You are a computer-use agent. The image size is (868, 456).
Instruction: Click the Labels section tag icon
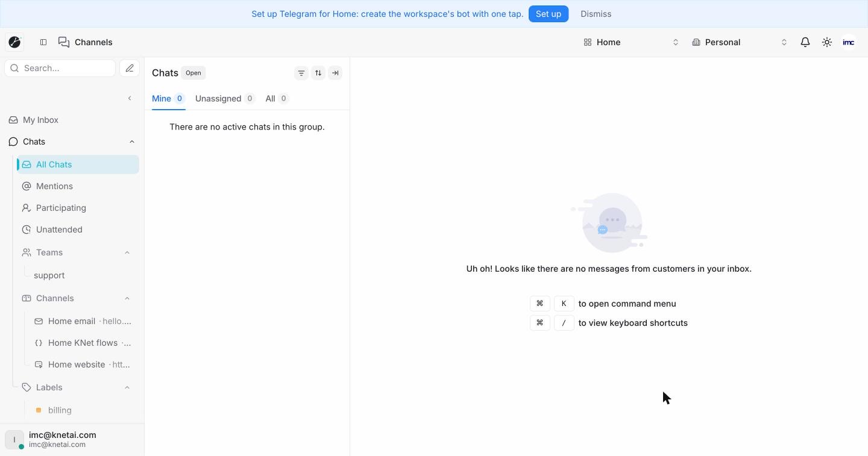27,387
